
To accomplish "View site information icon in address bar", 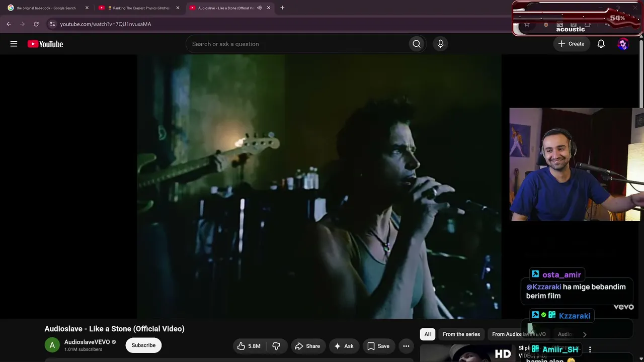I will [52, 24].
